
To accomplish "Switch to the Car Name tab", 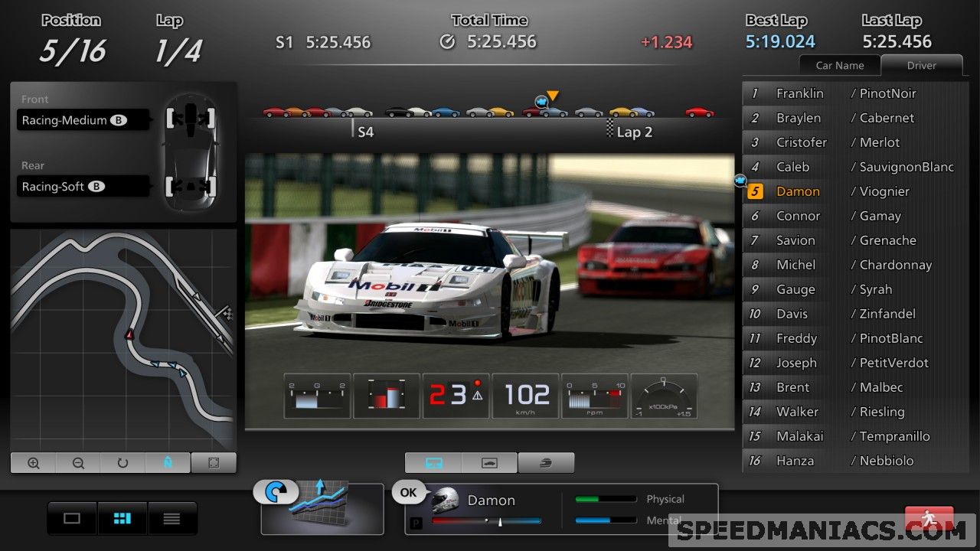I will coord(839,65).
